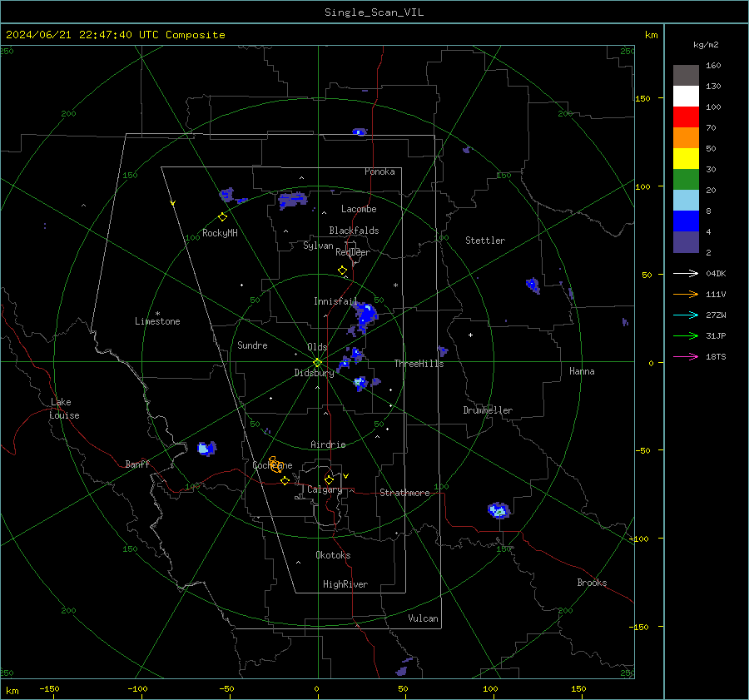
Task: Click the Cochrane map label
Action: coord(272,465)
